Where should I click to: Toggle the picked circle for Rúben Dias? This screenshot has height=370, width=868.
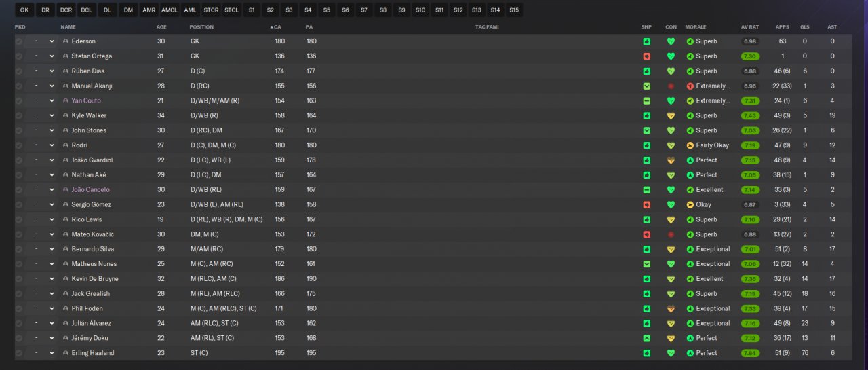click(x=19, y=71)
